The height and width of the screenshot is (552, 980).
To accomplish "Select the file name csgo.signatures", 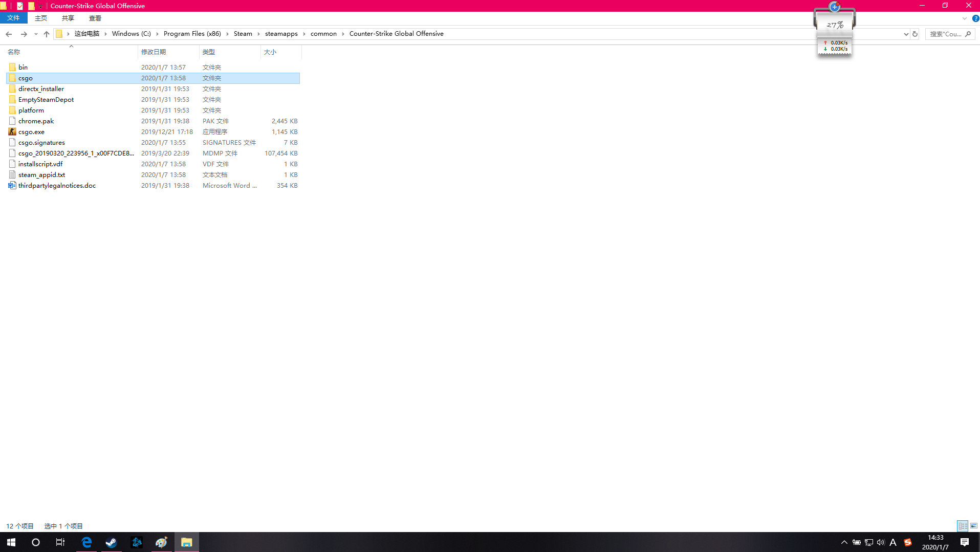I will tap(41, 142).
